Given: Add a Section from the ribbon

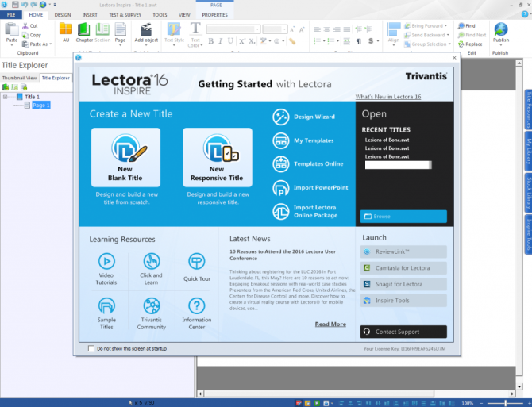Looking at the screenshot, I should click(102, 33).
